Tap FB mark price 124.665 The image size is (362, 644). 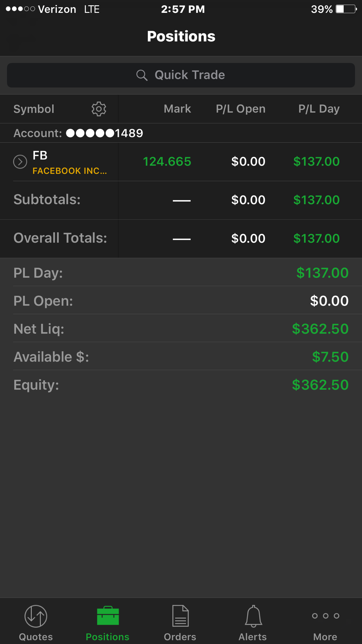[167, 162]
